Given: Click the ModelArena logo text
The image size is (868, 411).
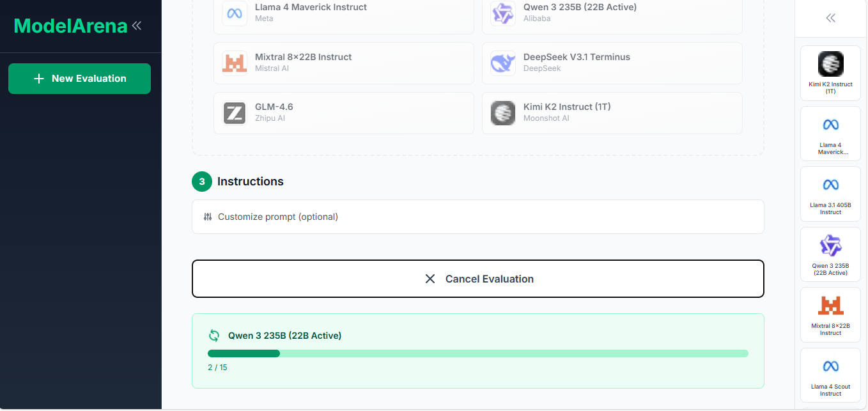Looking at the screenshot, I should [x=71, y=26].
